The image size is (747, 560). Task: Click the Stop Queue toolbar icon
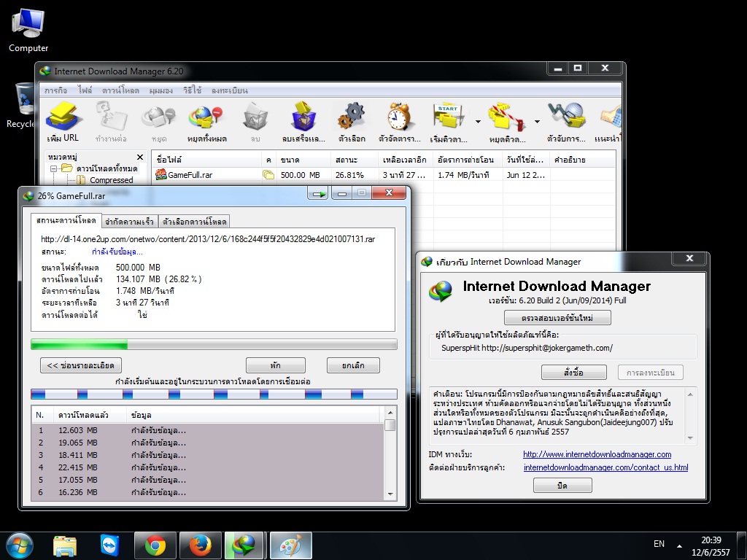point(507,122)
